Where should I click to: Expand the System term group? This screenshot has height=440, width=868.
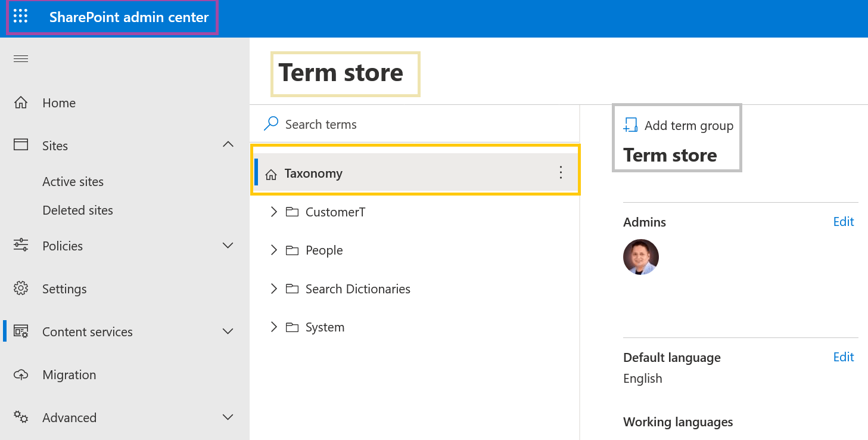point(274,327)
